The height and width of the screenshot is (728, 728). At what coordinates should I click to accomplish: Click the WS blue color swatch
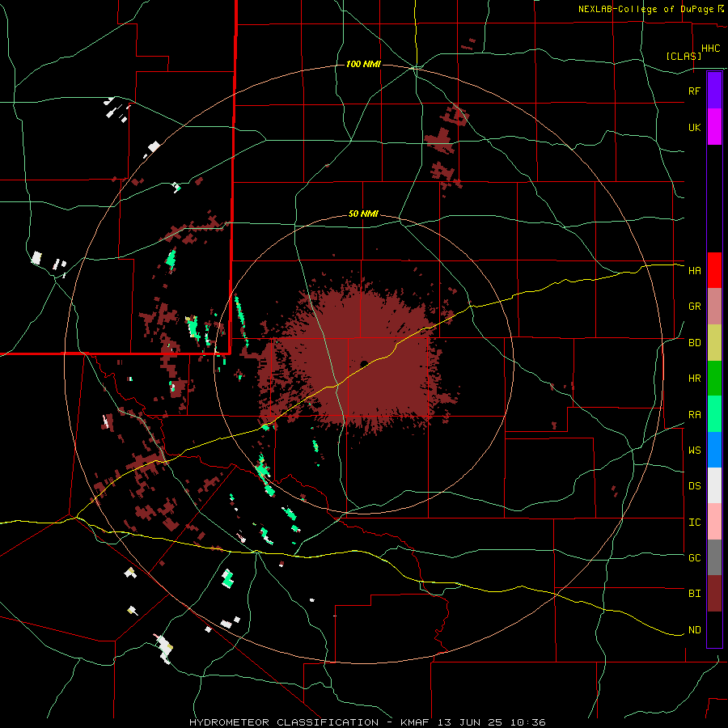pyautogui.click(x=714, y=450)
